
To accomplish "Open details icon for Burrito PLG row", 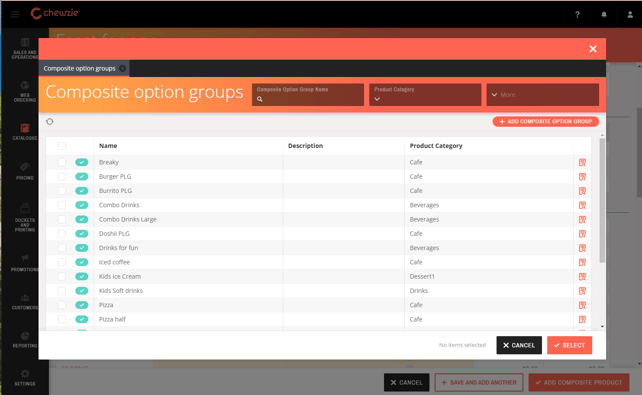I will point(582,191).
